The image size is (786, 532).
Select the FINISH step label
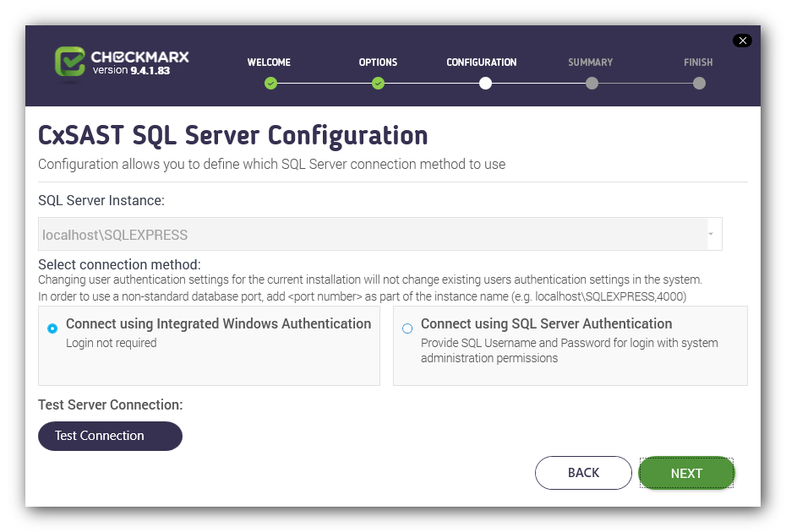coord(698,62)
